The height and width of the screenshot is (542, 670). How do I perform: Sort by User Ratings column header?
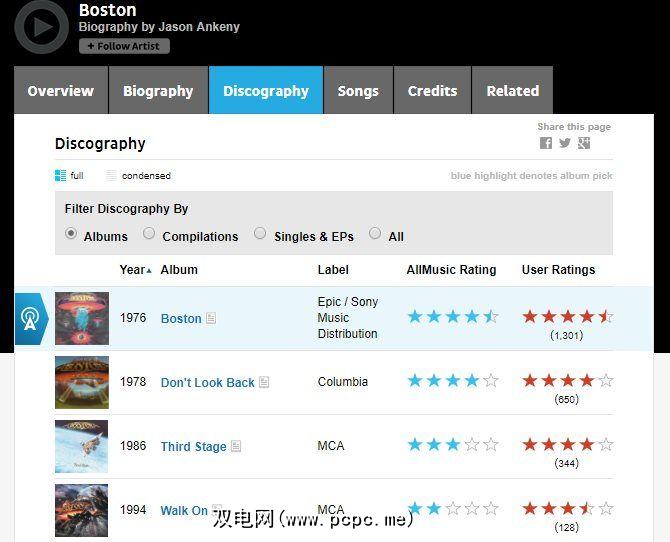point(558,270)
